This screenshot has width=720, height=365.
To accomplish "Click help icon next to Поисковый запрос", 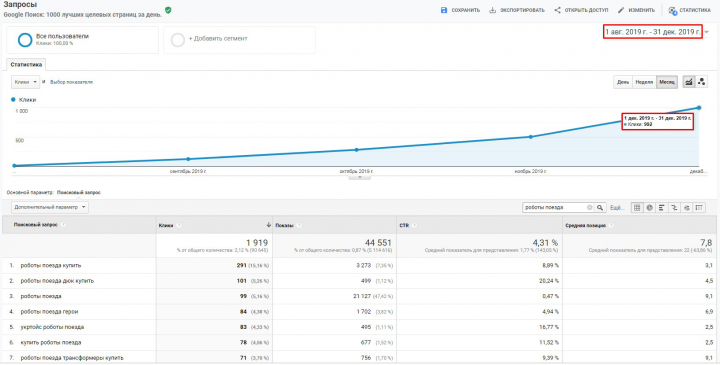I will pos(63,225).
